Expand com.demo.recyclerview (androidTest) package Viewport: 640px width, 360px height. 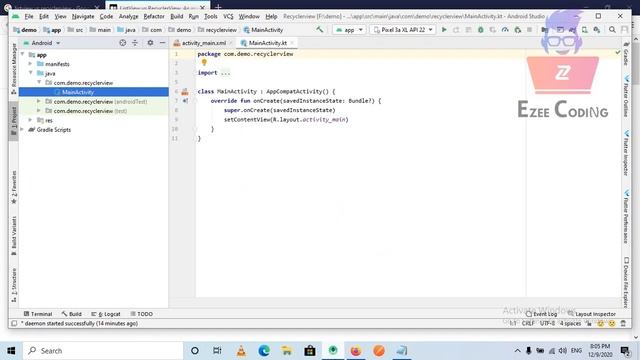(39, 101)
